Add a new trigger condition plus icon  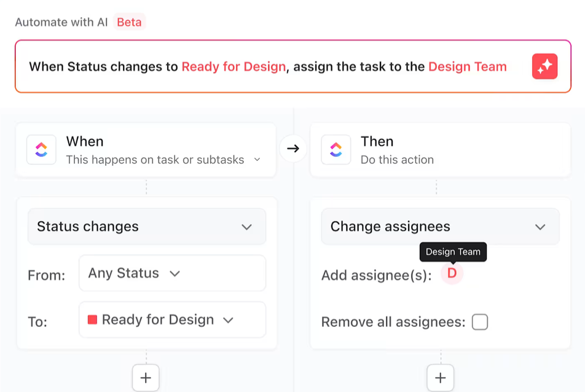point(146,378)
